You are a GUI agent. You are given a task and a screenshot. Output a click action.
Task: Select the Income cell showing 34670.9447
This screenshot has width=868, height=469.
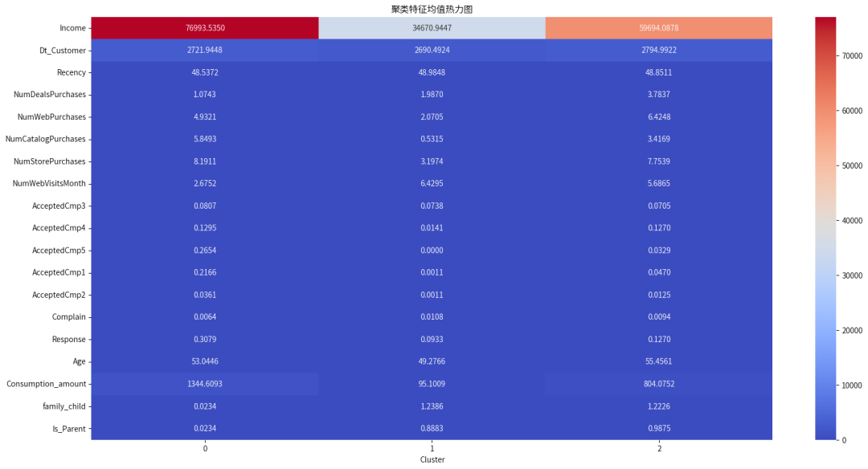(432, 27)
